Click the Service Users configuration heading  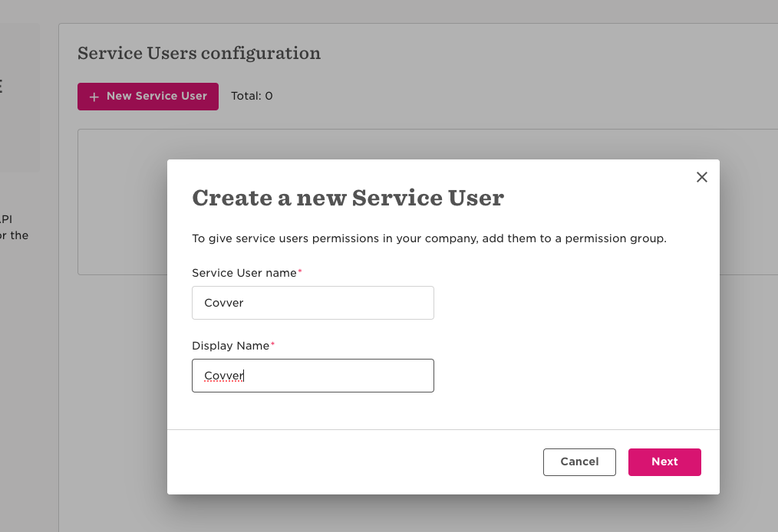[x=199, y=53]
